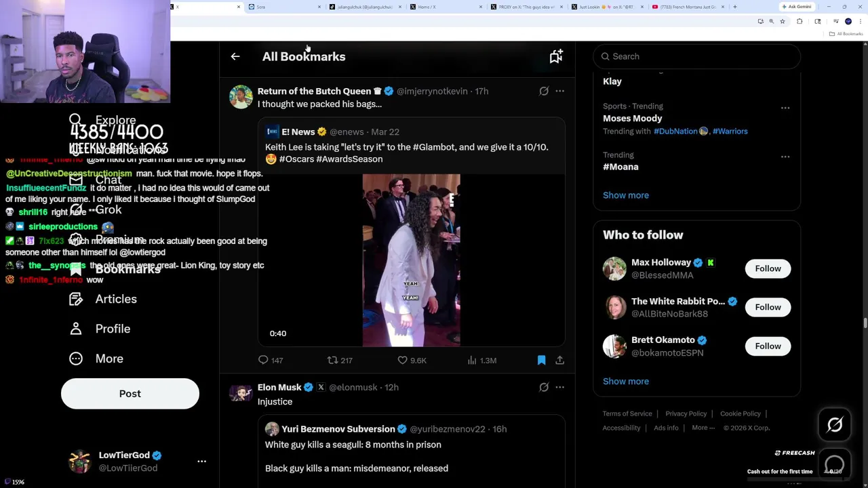This screenshot has height=488, width=868.
Task: Open more options on Elon Musk post
Action: [560, 387]
